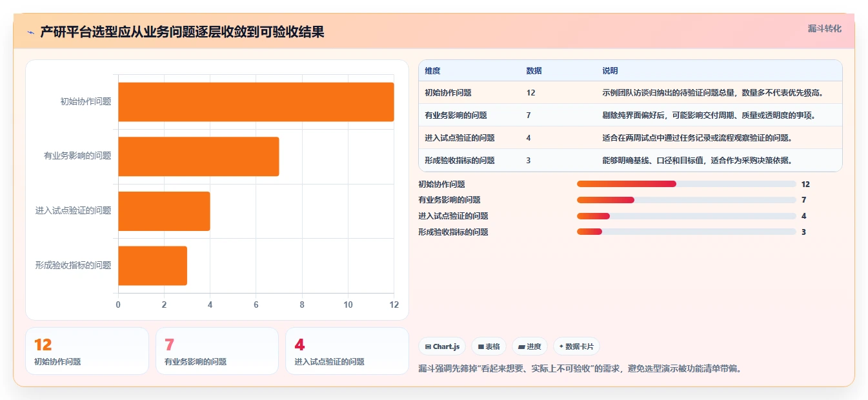
Task: Click the 进度 tag chip
Action: point(529,346)
